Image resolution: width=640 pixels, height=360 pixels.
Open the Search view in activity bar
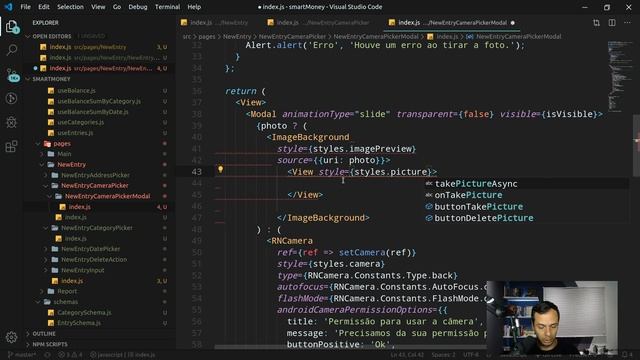point(11,50)
